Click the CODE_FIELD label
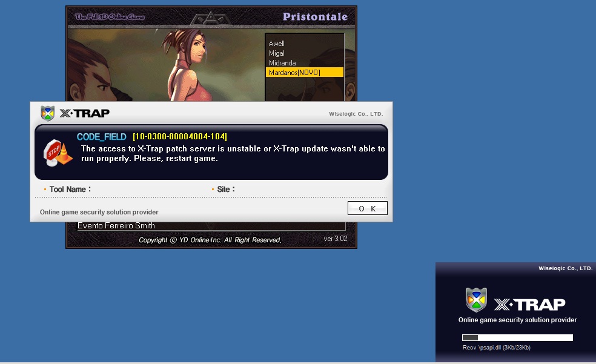 (x=102, y=137)
